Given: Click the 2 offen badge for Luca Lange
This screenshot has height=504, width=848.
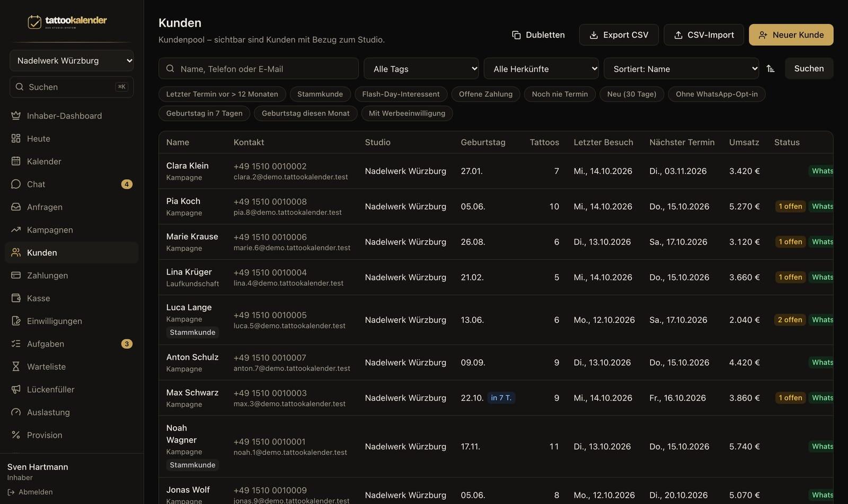Looking at the screenshot, I should pyautogui.click(x=790, y=320).
